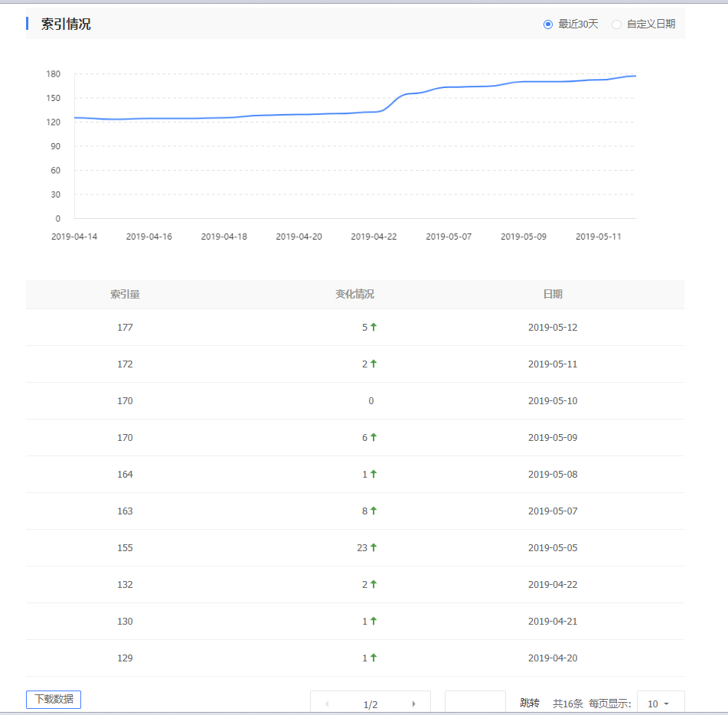
Task: Click the previous page arrow
Action: (328, 704)
